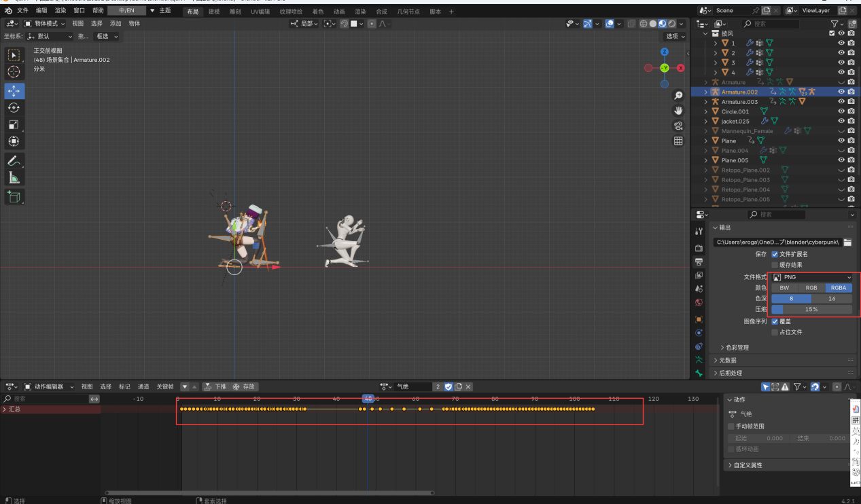Select the Annotate pencil tool
Viewport: 861px width, 504px height.
tap(14, 161)
